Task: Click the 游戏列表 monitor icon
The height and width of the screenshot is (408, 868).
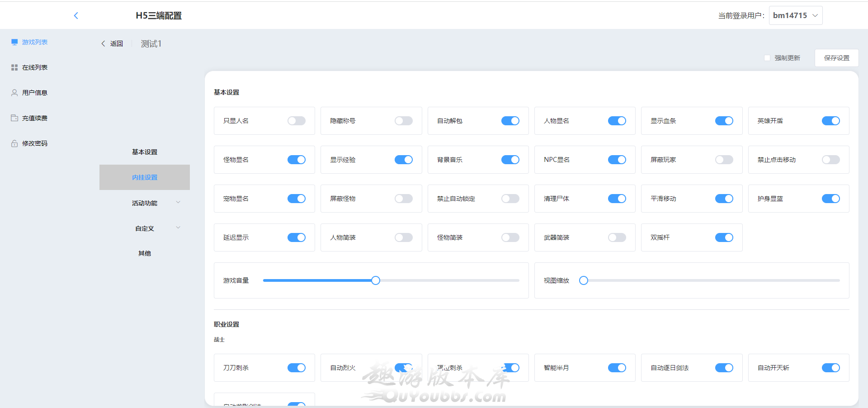Action: [x=14, y=42]
